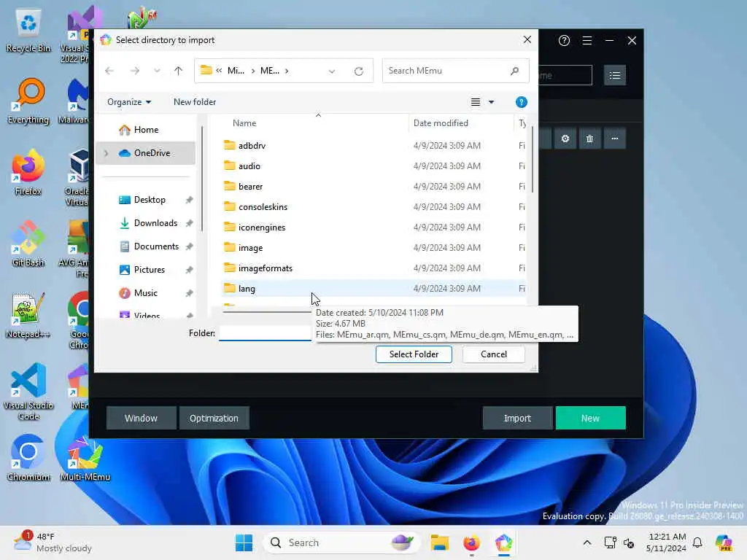The height and width of the screenshot is (560, 747).
Task: Open the Windows Start menu
Action: (244, 542)
